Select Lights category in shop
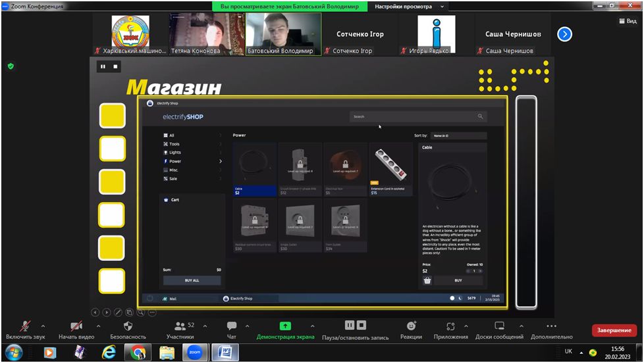 pos(192,153)
